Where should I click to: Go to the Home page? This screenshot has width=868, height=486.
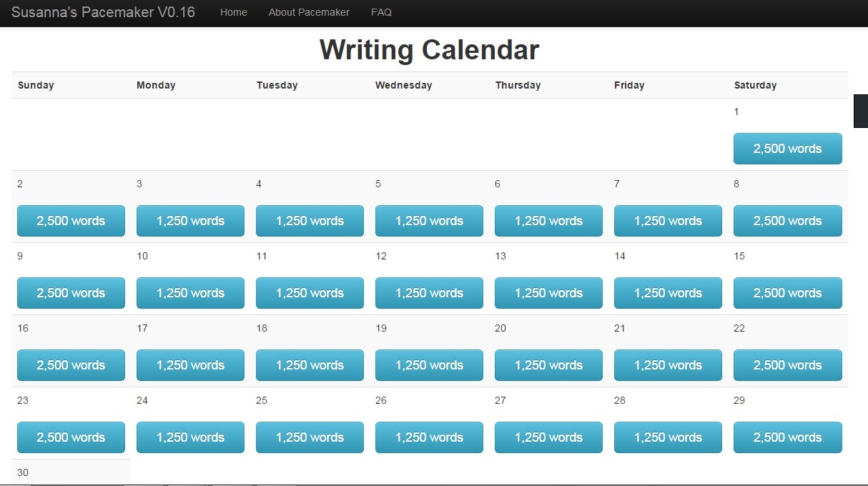[x=234, y=12]
